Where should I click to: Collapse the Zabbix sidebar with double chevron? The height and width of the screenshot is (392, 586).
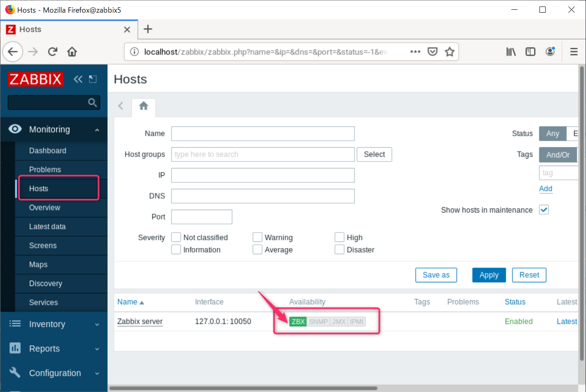click(78, 79)
